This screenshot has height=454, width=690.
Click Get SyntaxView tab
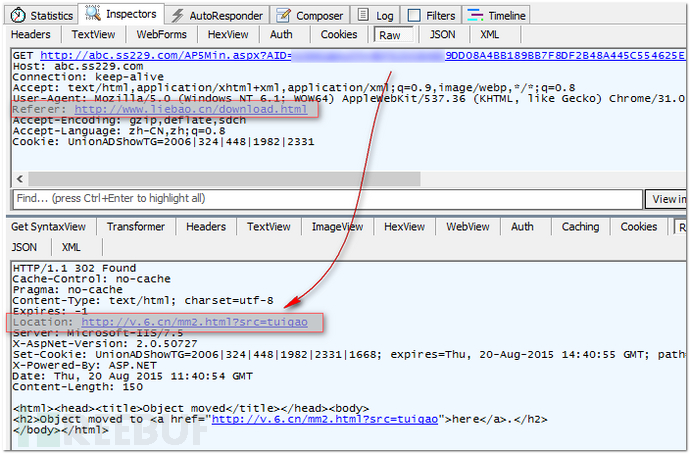pos(49,227)
